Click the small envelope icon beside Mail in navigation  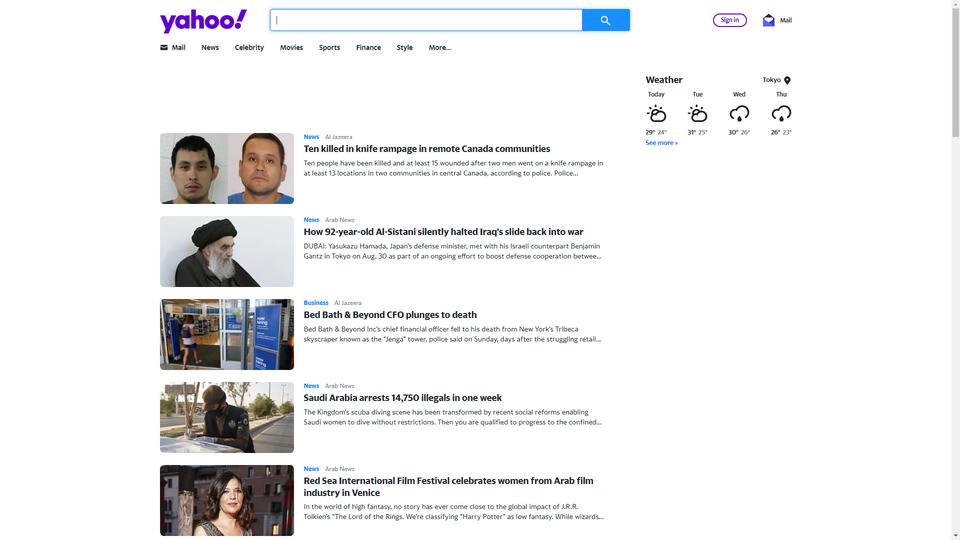[x=163, y=47]
